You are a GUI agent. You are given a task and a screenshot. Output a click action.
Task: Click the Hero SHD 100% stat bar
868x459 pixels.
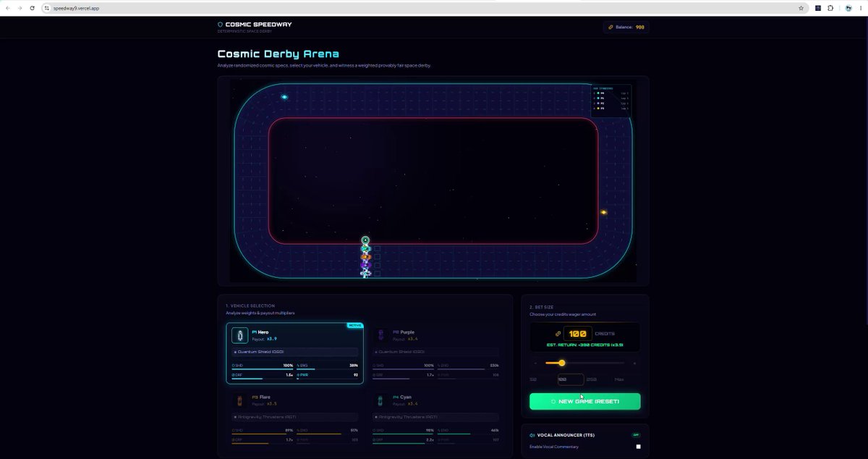click(x=262, y=368)
